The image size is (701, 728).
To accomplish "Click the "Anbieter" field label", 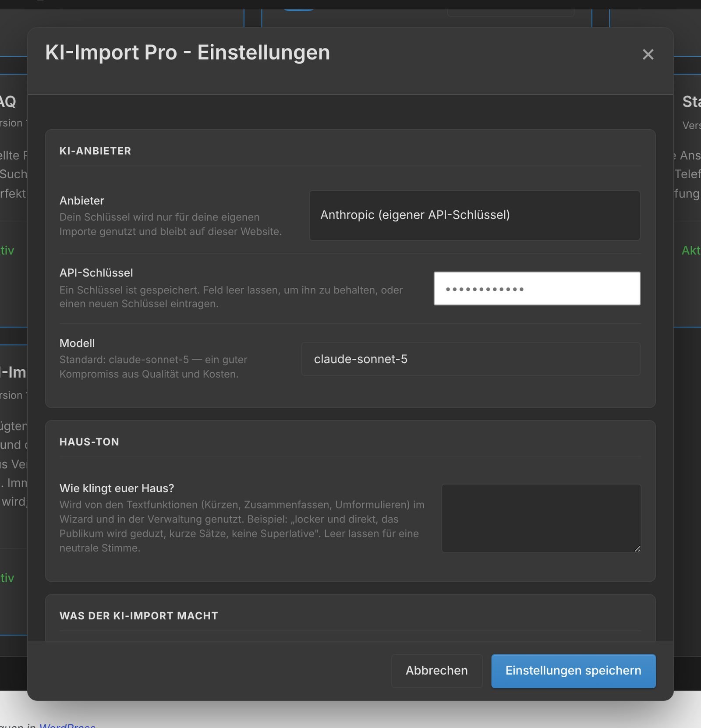I will point(82,201).
